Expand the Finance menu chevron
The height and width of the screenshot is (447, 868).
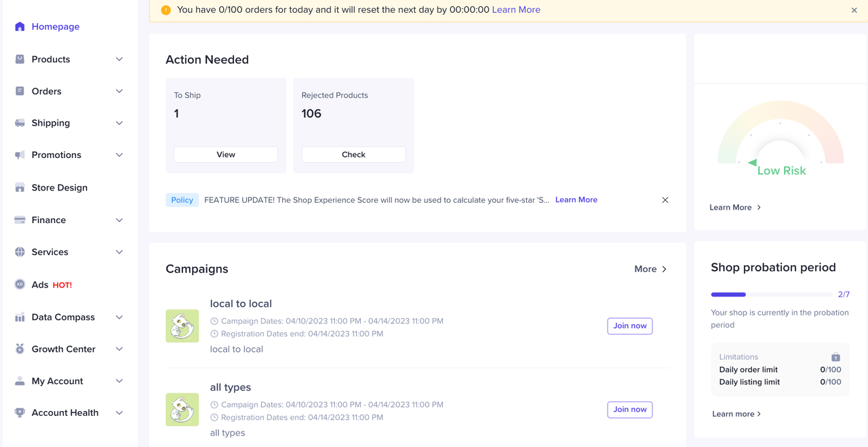119,220
